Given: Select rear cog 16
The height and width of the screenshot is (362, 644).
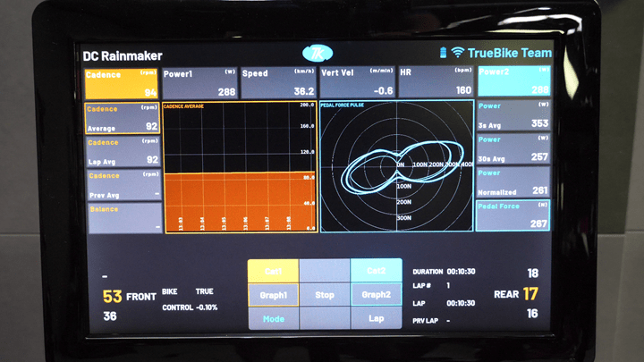Looking at the screenshot, I should tap(532, 314).
